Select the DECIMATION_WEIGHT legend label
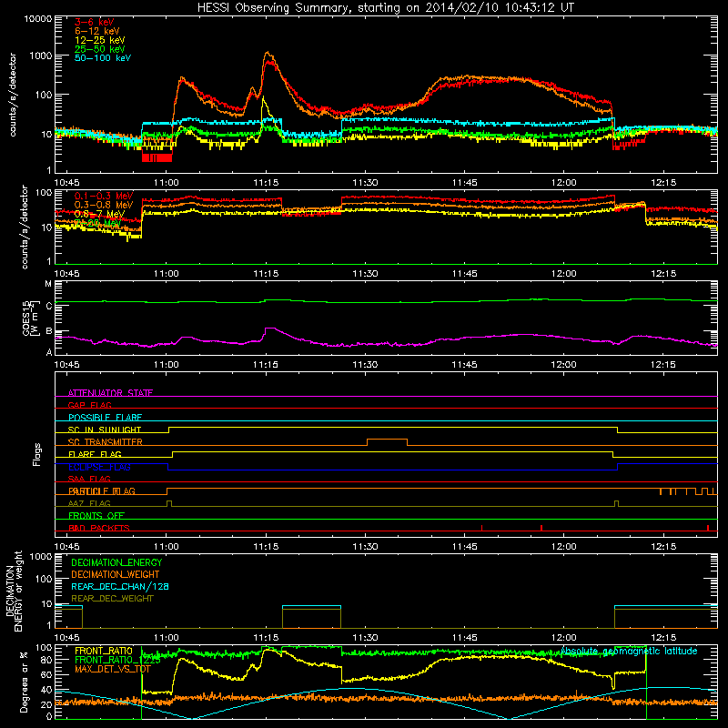The width and height of the screenshot is (728, 728). [116, 574]
